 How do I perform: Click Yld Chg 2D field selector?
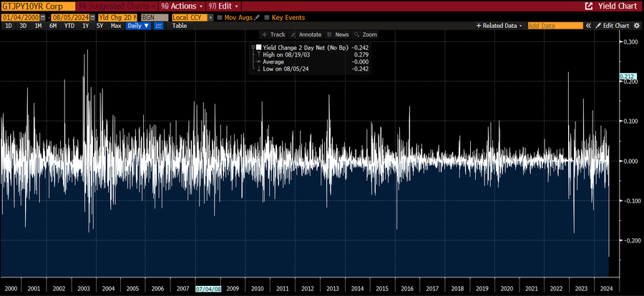coord(118,18)
